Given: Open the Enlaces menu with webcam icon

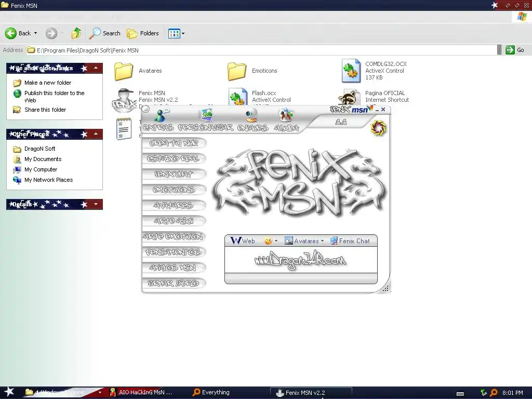Looking at the screenshot, I should coord(252,121).
